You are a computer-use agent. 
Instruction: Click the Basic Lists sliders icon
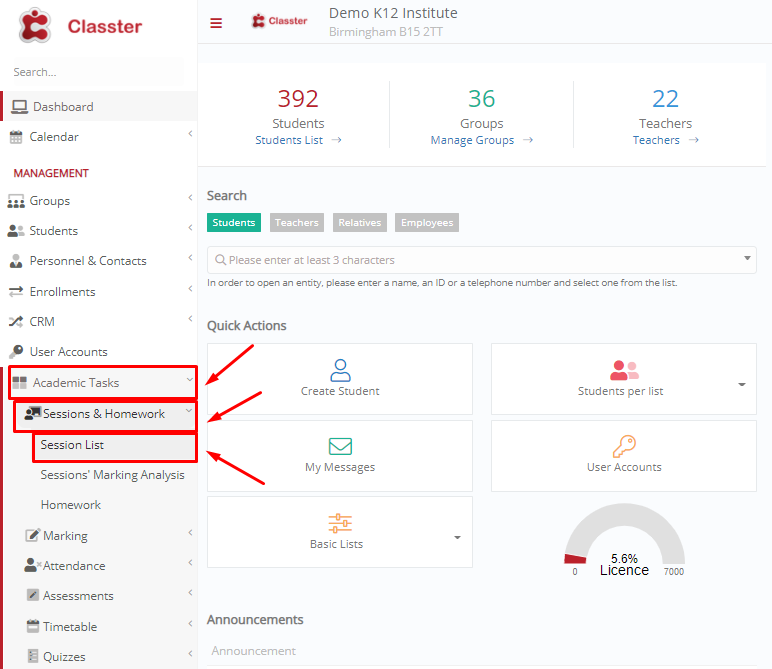click(x=340, y=523)
